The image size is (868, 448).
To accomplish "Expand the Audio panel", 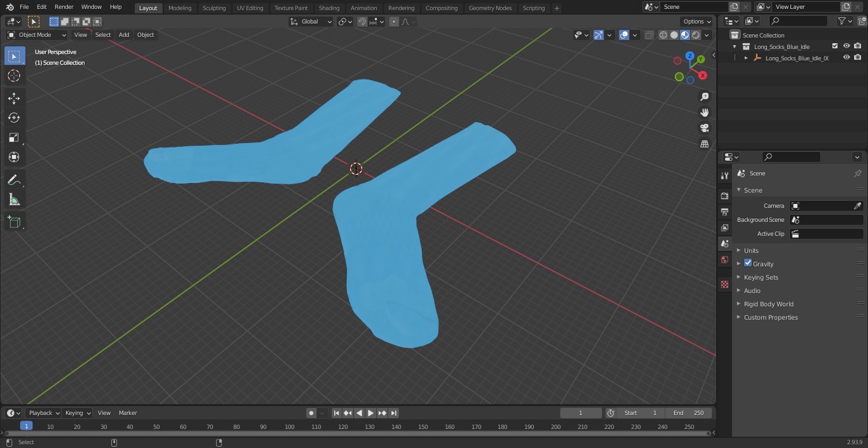I will [752, 290].
